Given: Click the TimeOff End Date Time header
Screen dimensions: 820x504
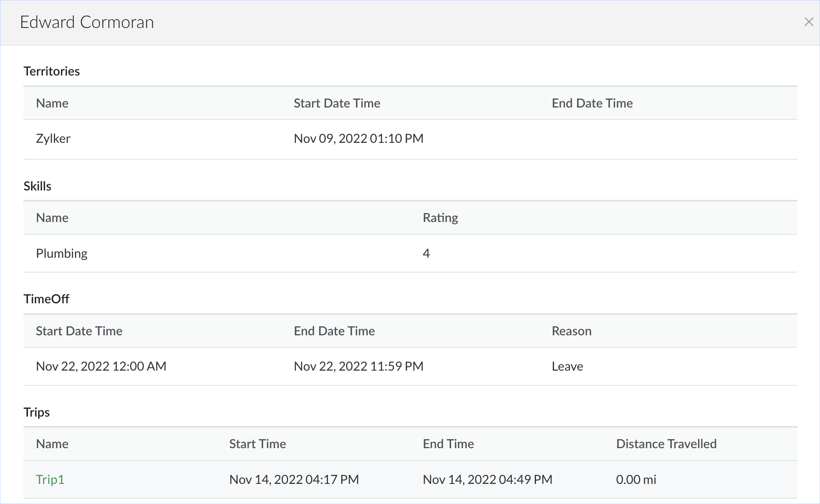Looking at the screenshot, I should [x=334, y=331].
